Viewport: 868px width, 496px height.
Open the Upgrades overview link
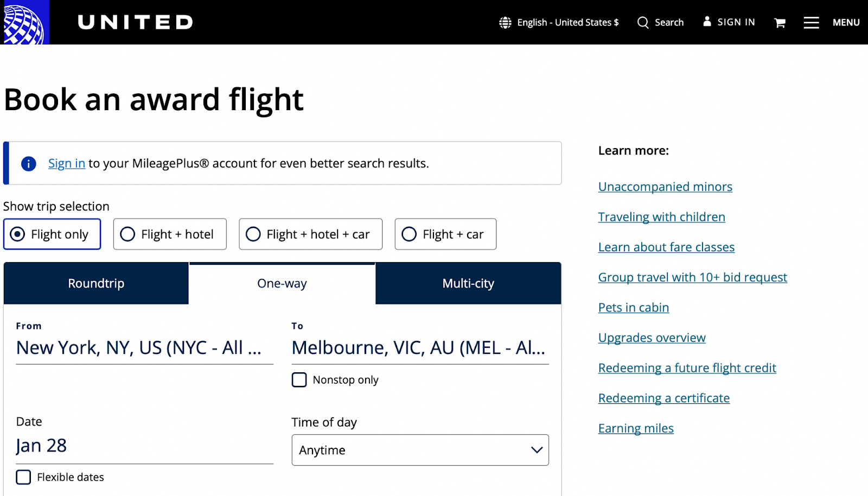click(x=652, y=338)
